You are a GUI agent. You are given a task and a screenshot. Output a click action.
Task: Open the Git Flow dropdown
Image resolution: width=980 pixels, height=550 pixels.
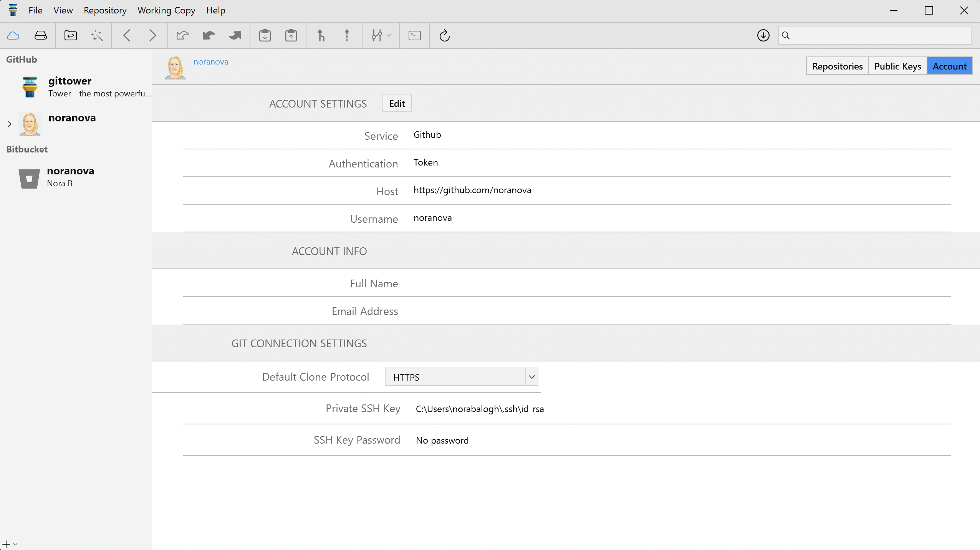click(x=381, y=36)
